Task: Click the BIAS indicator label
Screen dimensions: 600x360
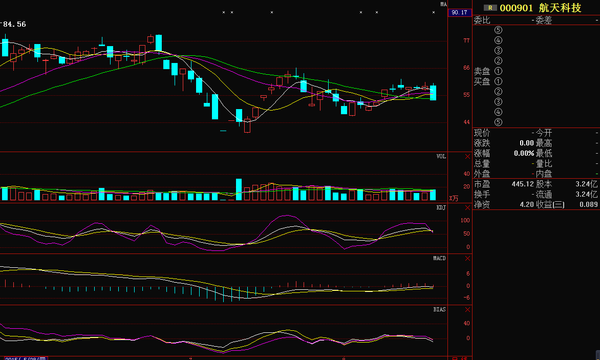Action: pyautogui.click(x=440, y=309)
